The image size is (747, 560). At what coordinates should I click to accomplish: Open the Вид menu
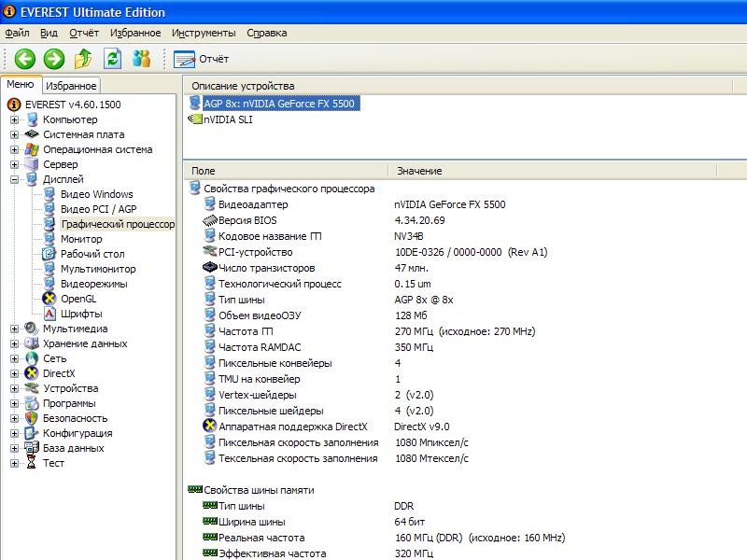[49, 33]
